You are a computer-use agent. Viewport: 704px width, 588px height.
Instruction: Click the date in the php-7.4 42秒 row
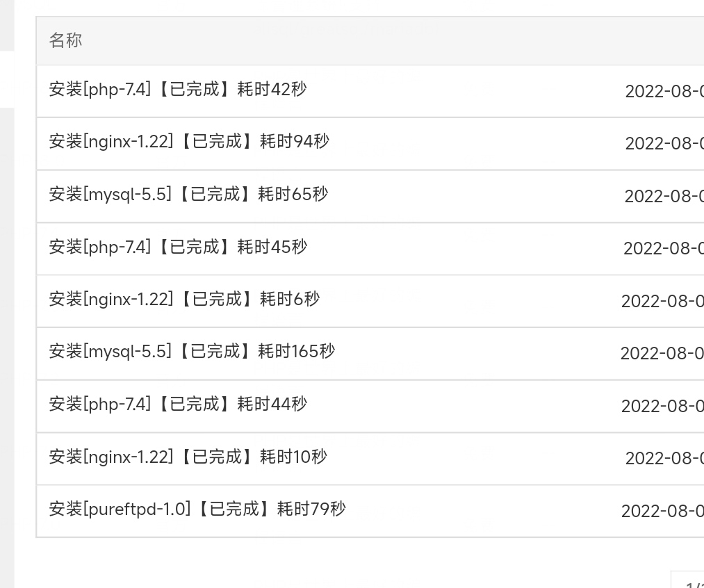tap(664, 92)
